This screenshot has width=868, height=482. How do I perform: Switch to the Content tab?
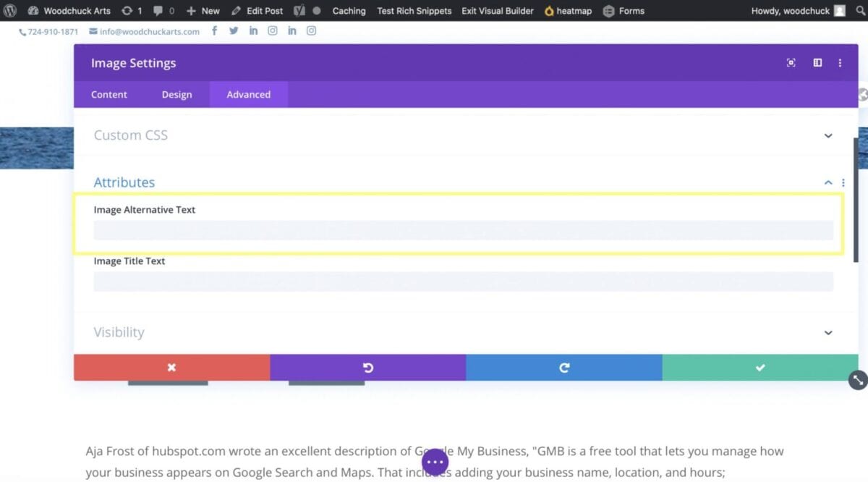[109, 95]
